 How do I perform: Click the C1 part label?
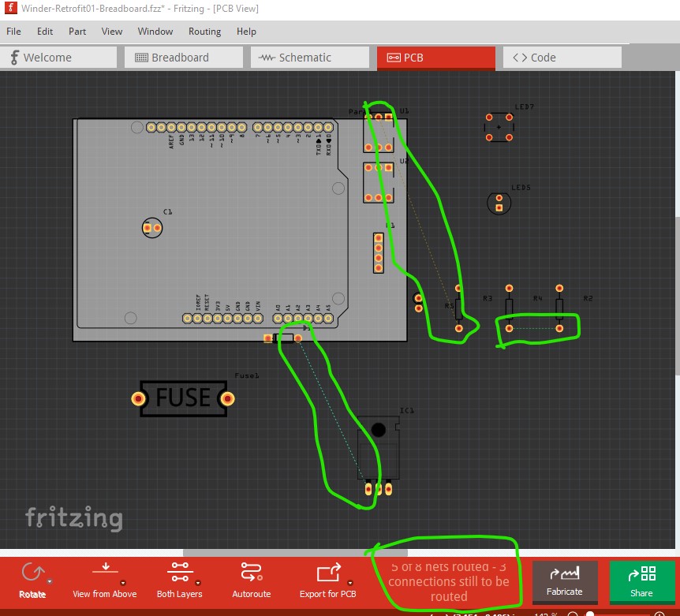coord(168,211)
